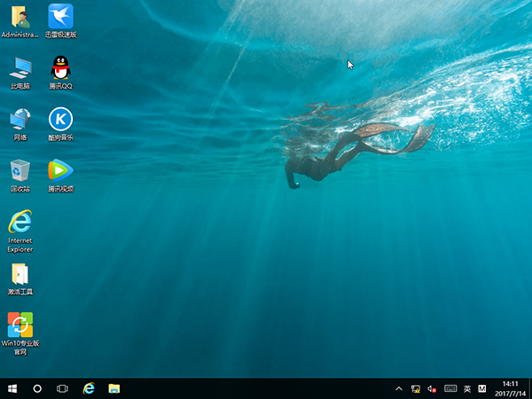Select the Administrator user folder icon
Viewport: 532px width, 399px height.
tap(20, 16)
